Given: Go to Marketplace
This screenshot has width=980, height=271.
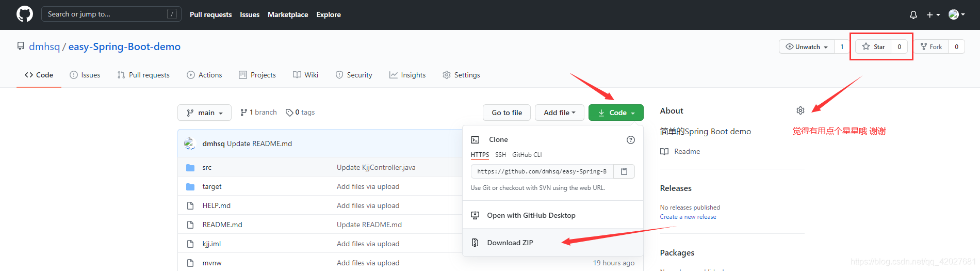Looking at the screenshot, I should (x=288, y=14).
